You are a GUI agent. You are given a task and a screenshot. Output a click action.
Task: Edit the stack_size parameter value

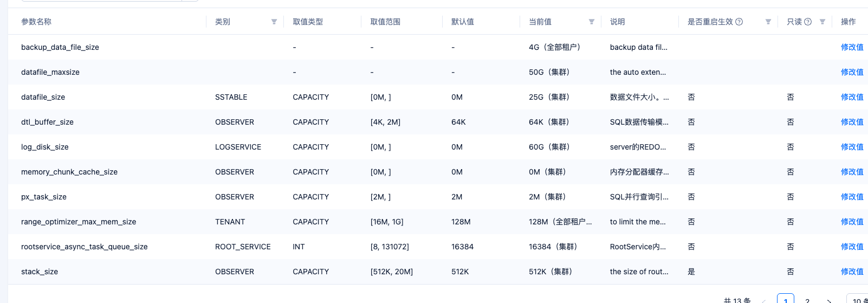pyautogui.click(x=852, y=272)
